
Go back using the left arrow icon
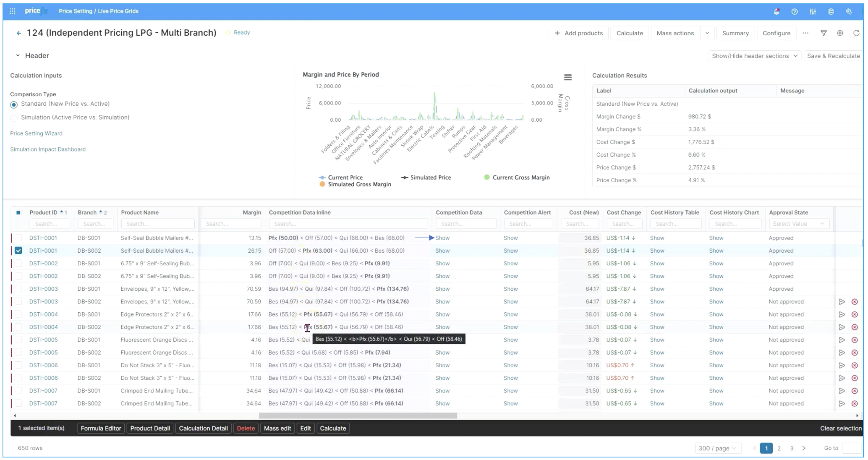coord(19,33)
